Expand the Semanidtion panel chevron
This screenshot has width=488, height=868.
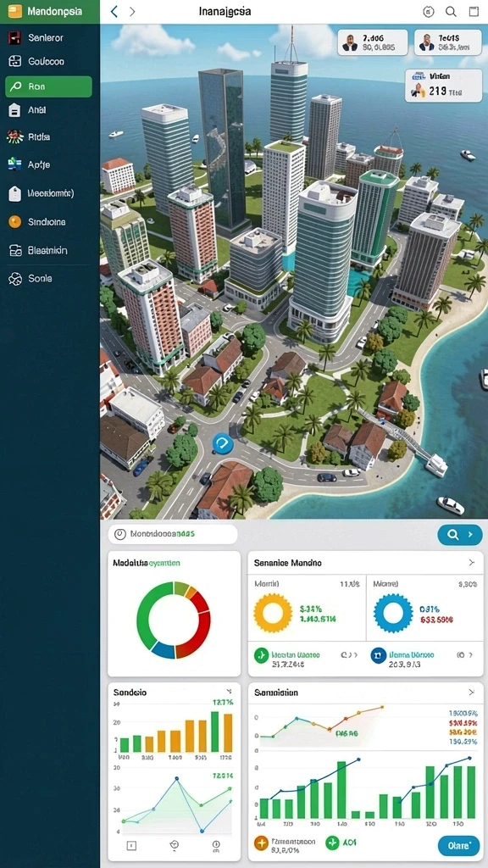pos(471,692)
